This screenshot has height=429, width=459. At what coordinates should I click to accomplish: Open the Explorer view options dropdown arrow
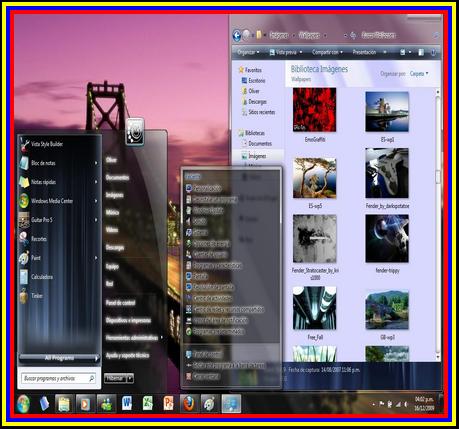pos(410,52)
